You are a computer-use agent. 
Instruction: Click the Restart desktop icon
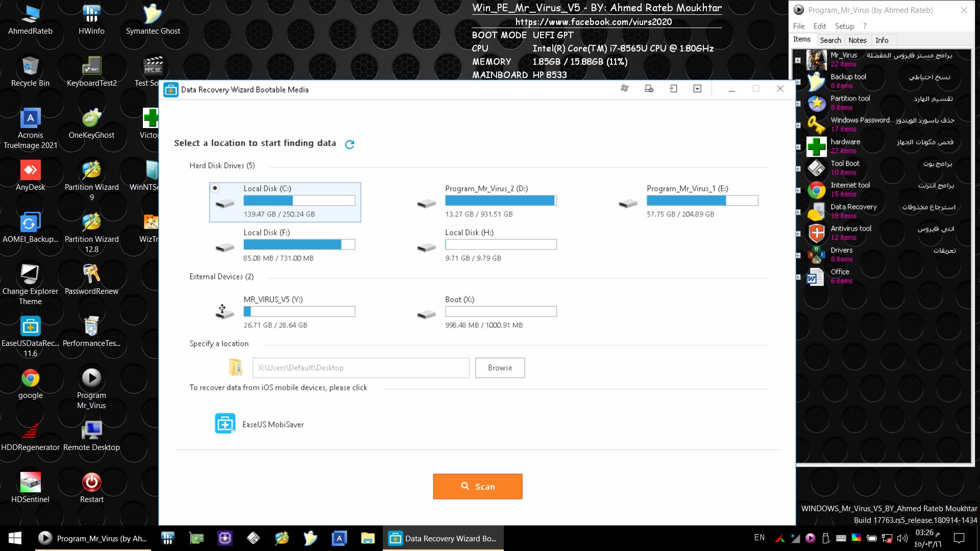pyautogui.click(x=91, y=488)
